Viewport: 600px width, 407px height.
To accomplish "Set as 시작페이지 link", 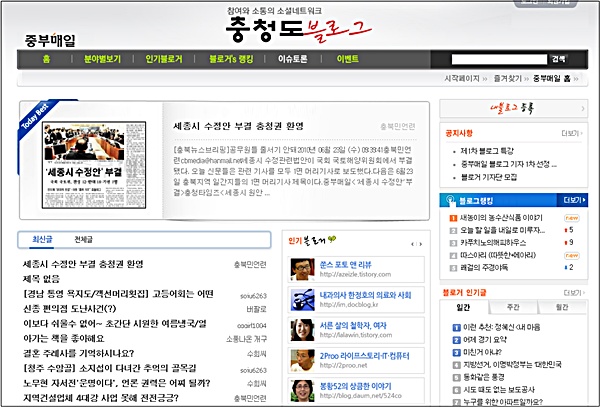I will (462, 78).
